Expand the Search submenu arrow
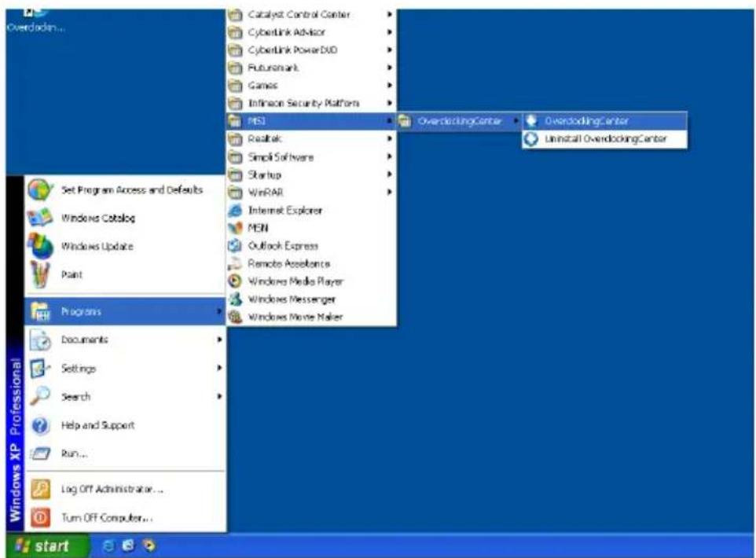The height and width of the screenshot is (558, 756). (219, 396)
